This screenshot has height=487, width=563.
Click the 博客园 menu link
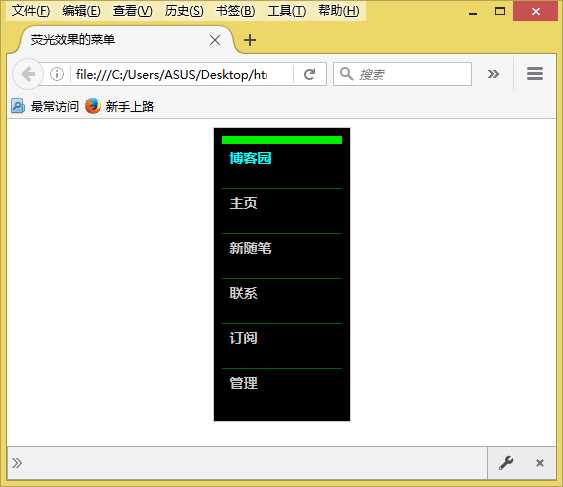(x=250, y=158)
